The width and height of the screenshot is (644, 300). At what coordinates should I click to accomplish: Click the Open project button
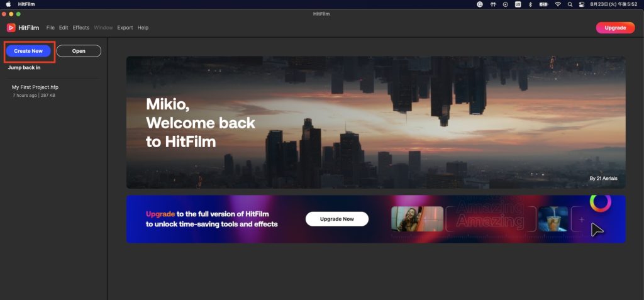point(79,51)
